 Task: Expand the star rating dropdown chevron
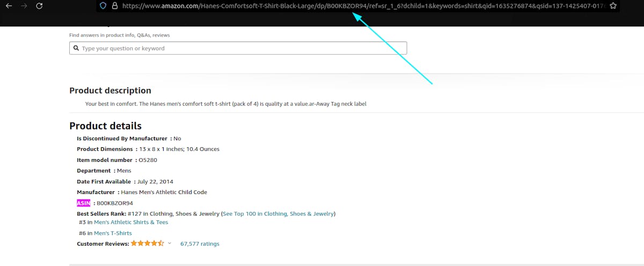[x=170, y=243]
